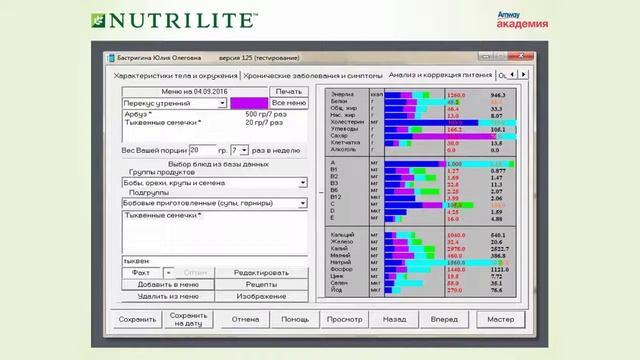640x360 pixels.
Task: Click the energy value 946.3
Action: point(498,95)
